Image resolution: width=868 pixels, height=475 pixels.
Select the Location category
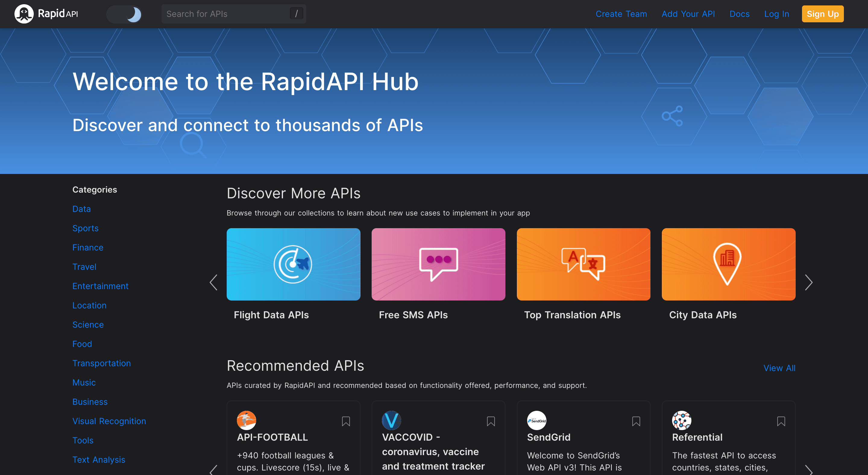click(89, 305)
